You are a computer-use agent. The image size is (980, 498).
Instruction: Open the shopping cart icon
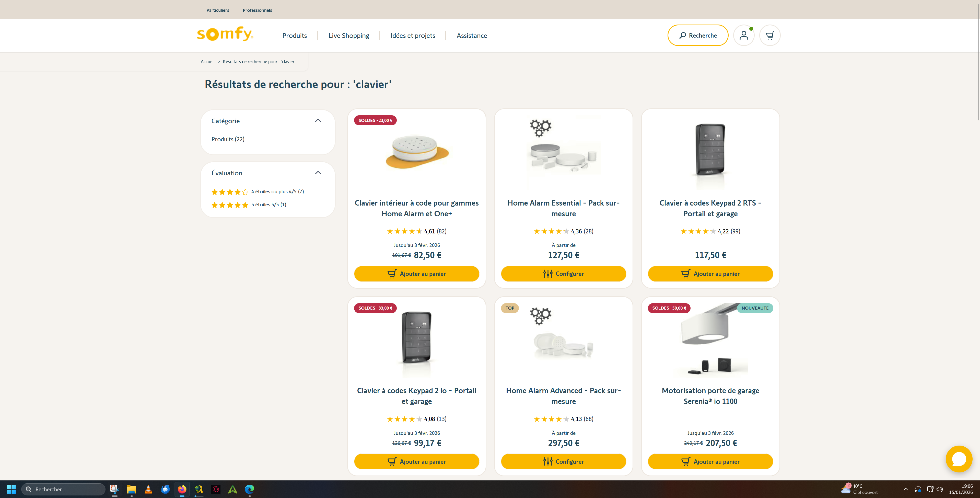coord(770,36)
